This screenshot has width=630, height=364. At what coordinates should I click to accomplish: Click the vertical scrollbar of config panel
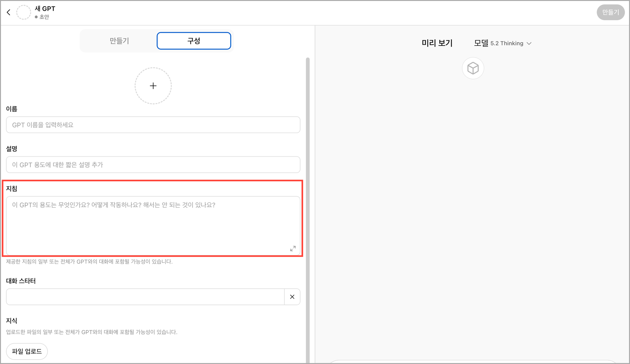click(308, 189)
